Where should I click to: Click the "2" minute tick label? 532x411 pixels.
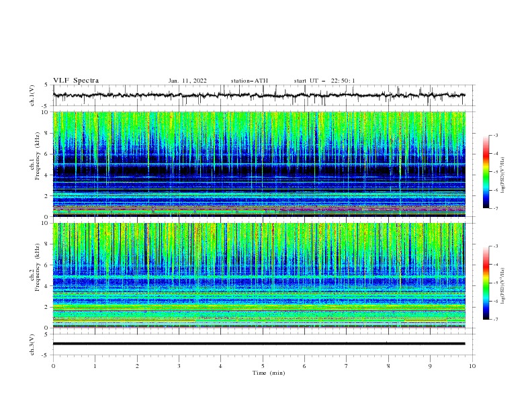(137, 366)
